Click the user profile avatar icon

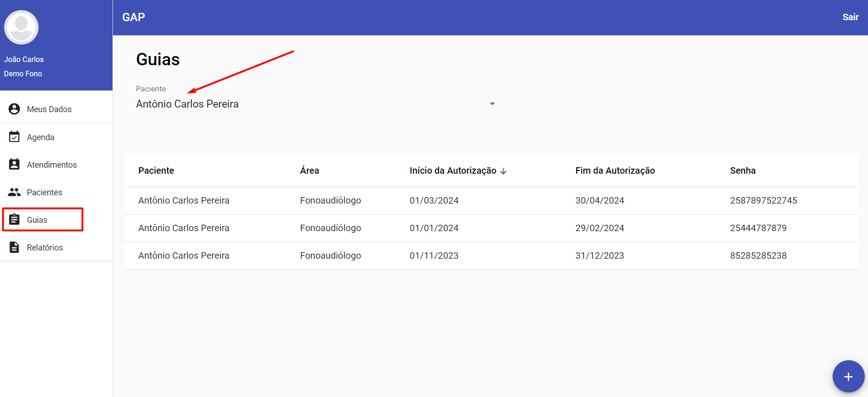(21, 28)
